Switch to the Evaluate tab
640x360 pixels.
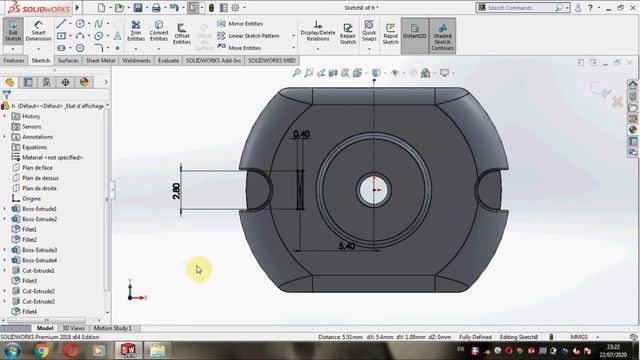click(168, 60)
